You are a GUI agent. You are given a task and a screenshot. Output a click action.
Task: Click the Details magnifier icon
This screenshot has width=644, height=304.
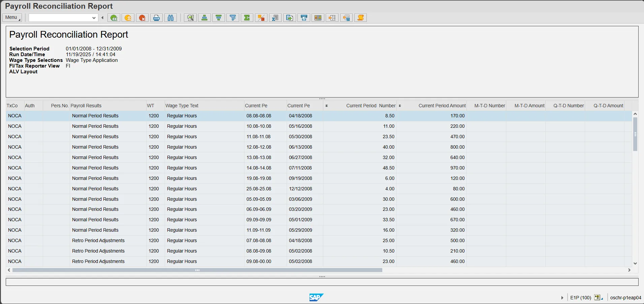tap(190, 18)
